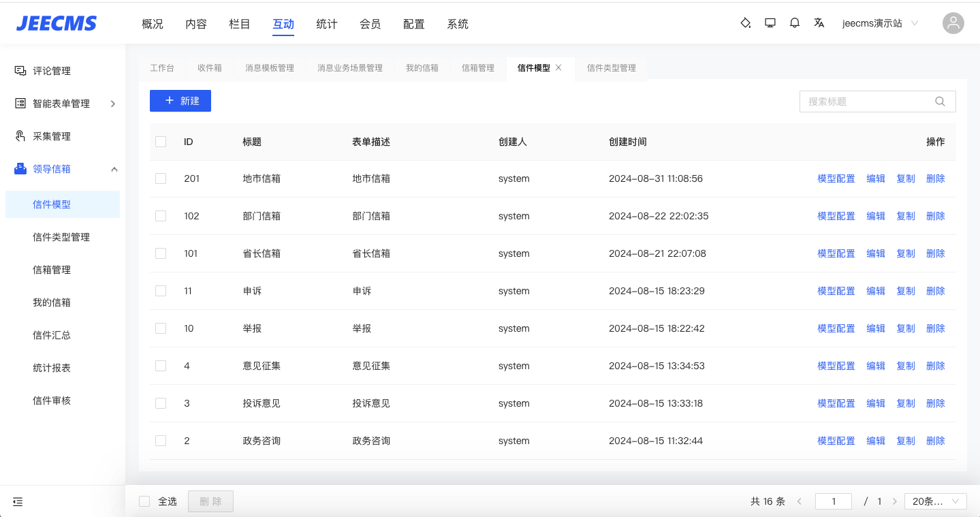Screen dimensions: 980x517
Task: Open the notification bell icon
Action: [x=795, y=23]
